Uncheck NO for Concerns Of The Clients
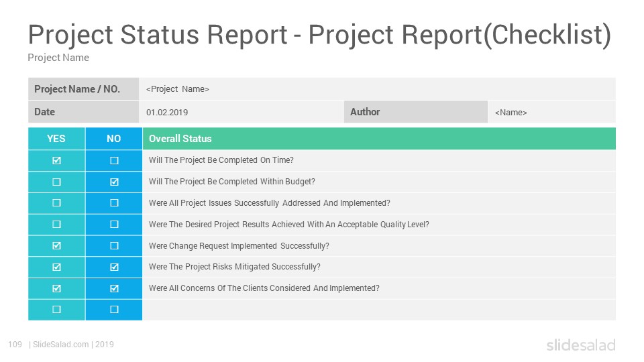Screen dimensions: 644x362 (x=114, y=288)
